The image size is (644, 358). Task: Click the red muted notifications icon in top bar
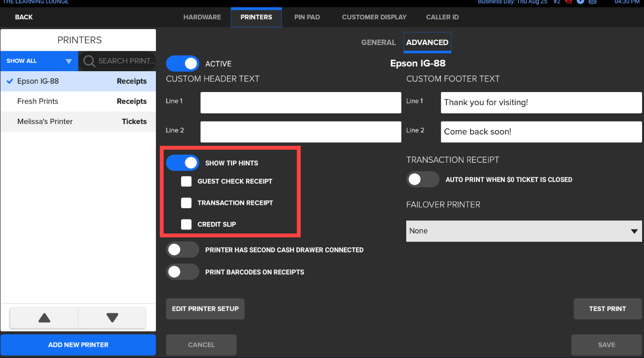568,2
